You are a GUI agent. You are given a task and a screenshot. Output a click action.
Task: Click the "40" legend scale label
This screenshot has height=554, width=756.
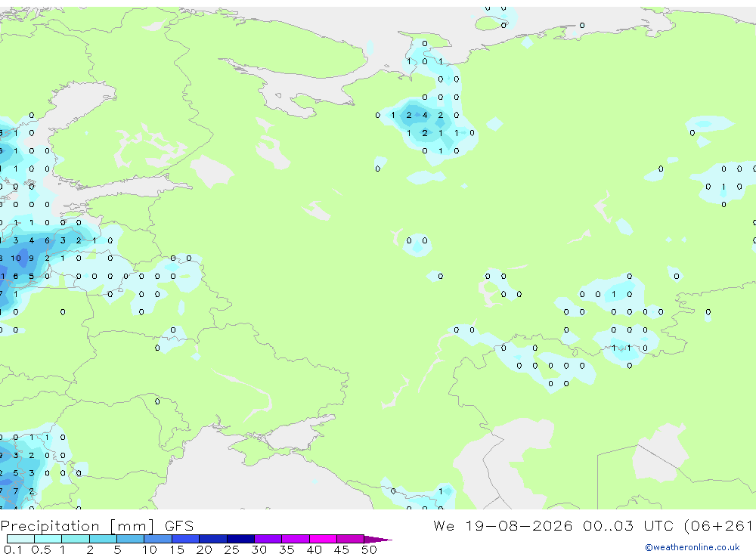pyautogui.click(x=314, y=549)
